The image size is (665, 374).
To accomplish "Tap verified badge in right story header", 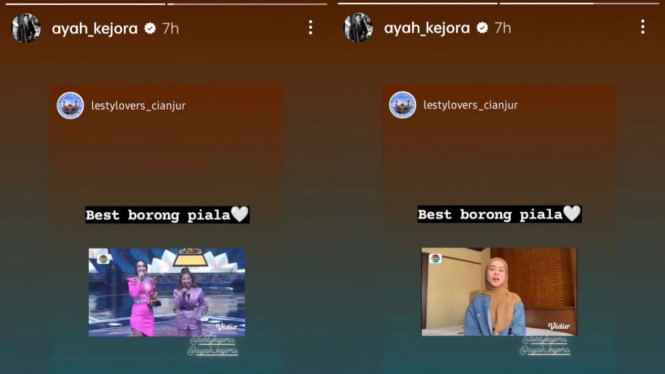I will coord(482,28).
